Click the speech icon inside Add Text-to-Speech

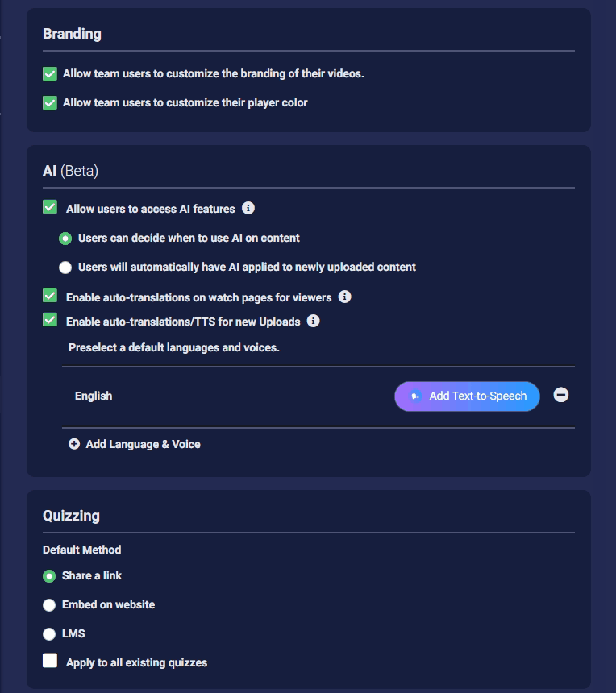[x=416, y=396]
